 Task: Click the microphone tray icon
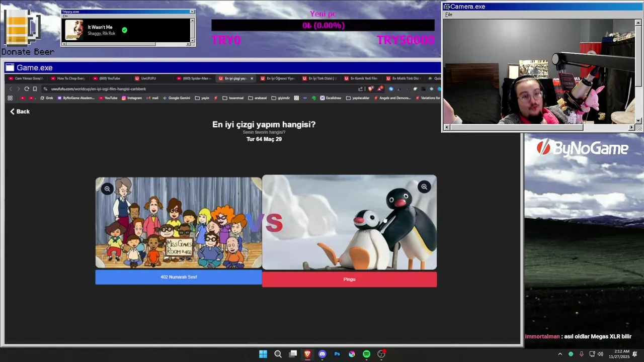(581, 354)
